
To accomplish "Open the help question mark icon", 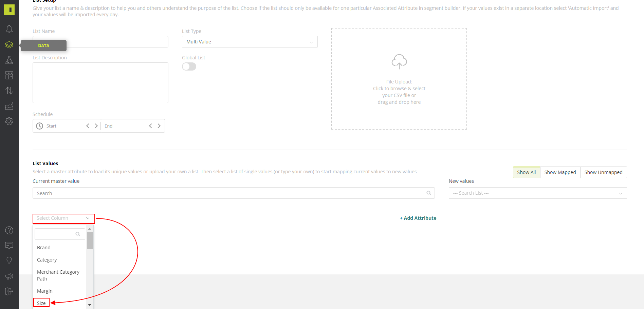I will (9, 230).
